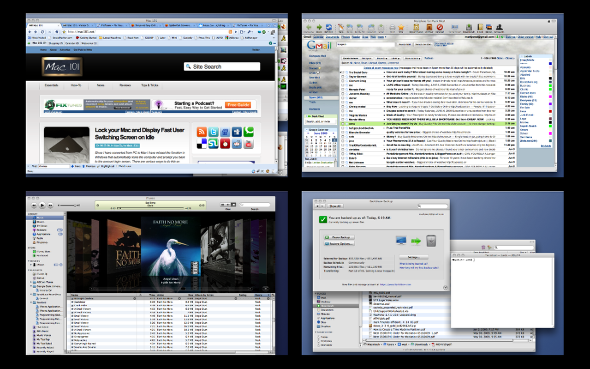Expand the playlist folder in iTunes sidebar

tap(31, 282)
